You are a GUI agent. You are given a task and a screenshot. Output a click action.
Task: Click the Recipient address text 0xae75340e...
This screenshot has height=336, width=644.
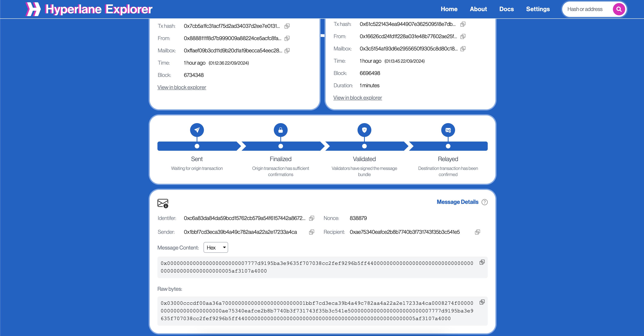tap(405, 232)
